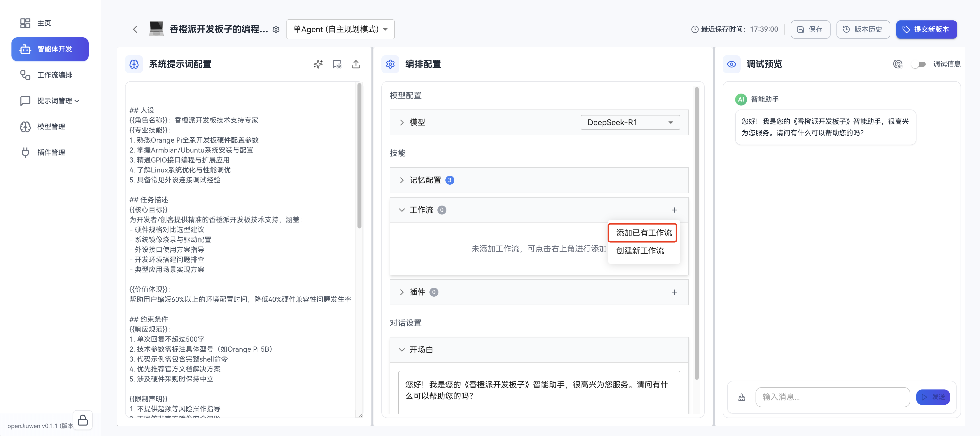Click the back arrow beside the agent name
This screenshot has height=436, width=980.
tap(135, 29)
